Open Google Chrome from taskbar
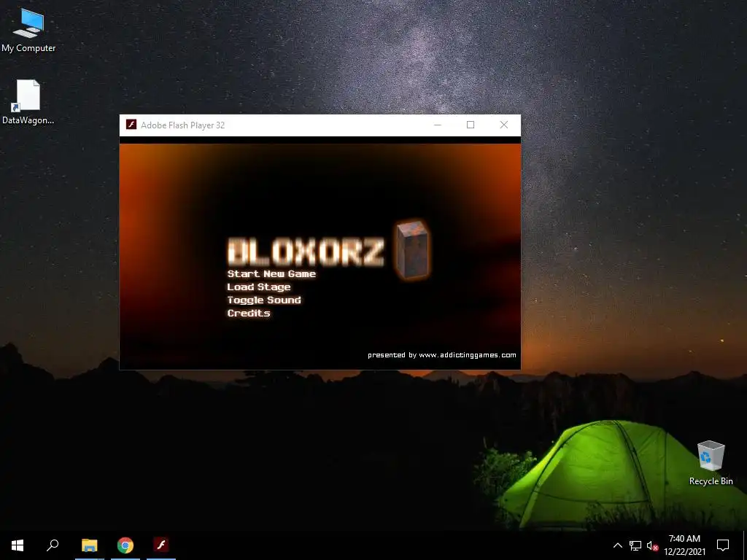 pos(125,545)
